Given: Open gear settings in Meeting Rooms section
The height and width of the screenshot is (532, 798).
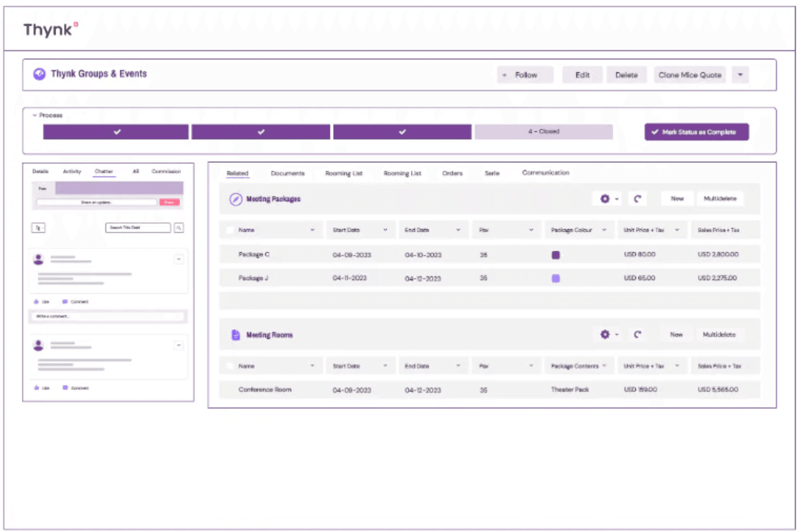Looking at the screenshot, I should pos(605,335).
